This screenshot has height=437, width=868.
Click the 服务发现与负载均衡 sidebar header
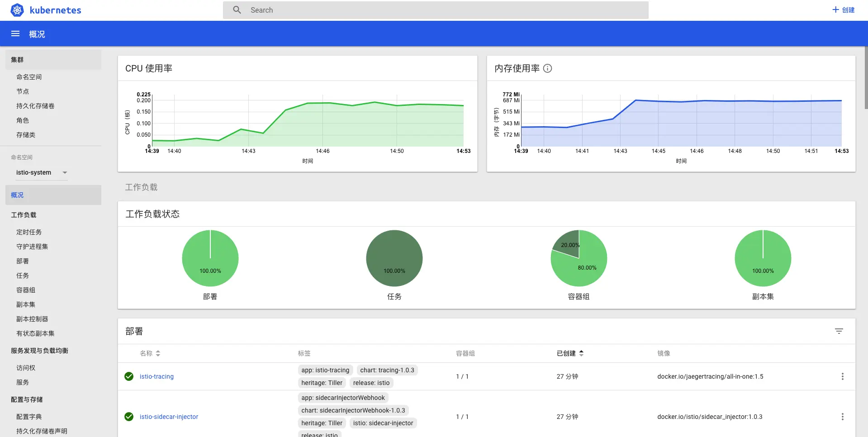(39, 351)
